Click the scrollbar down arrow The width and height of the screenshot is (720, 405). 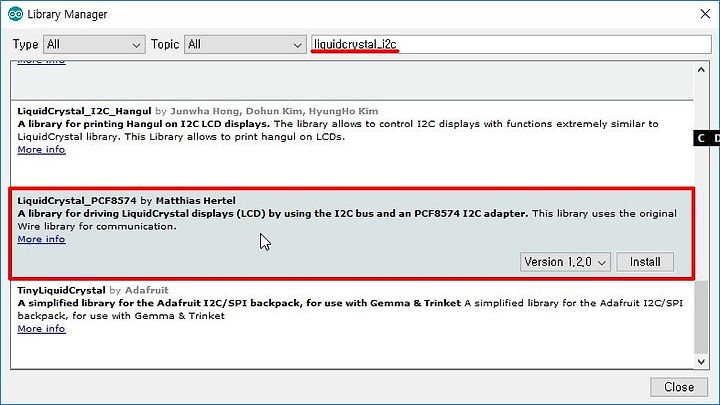click(x=701, y=362)
